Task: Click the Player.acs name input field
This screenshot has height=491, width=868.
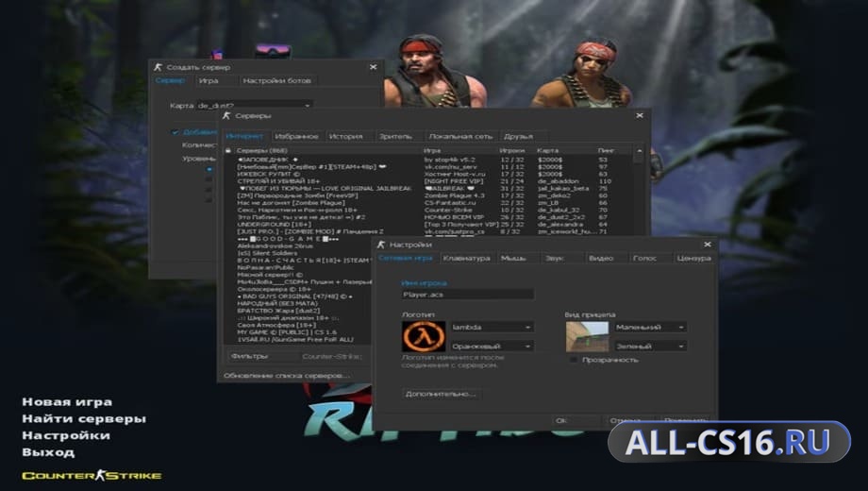Action: pos(468,295)
